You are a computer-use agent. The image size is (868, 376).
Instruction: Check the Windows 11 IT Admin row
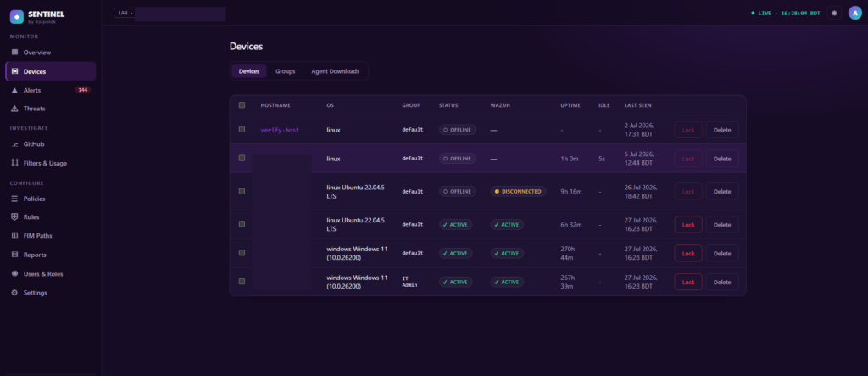tap(242, 281)
